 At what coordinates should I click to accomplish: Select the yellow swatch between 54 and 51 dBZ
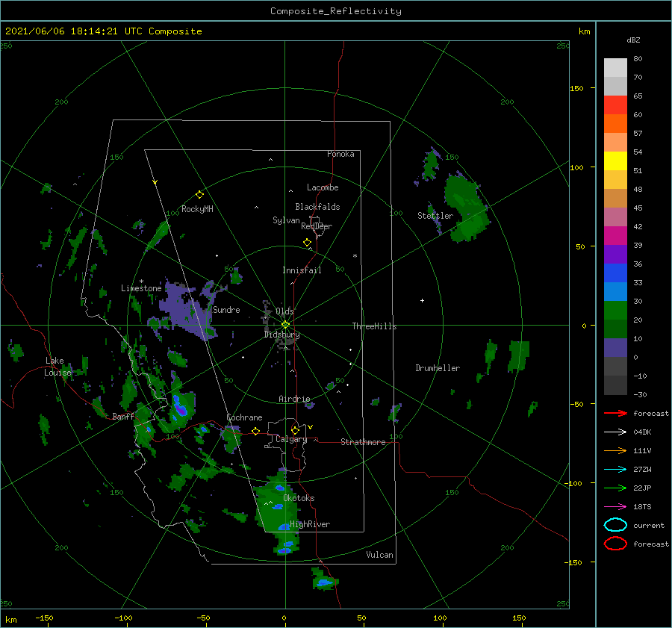pyautogui.click(x=615, y=161)
